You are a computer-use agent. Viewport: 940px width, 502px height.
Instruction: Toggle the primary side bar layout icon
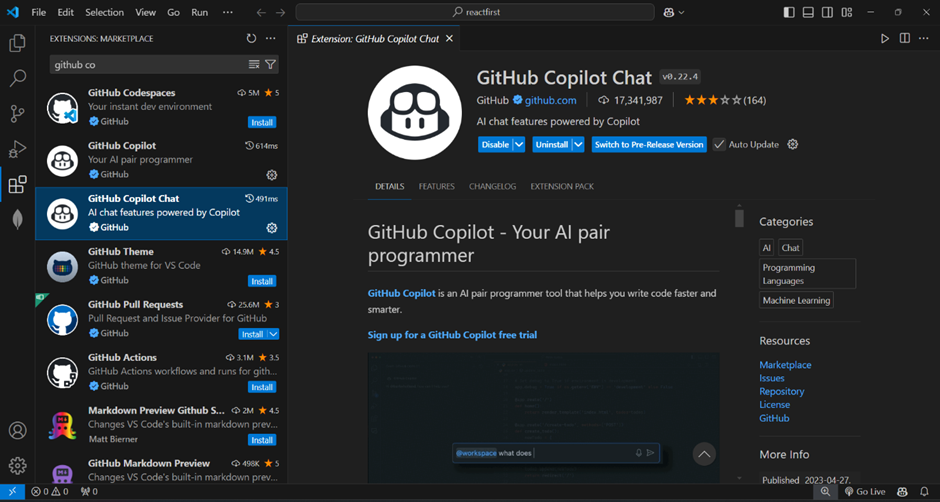pos(789,12)
